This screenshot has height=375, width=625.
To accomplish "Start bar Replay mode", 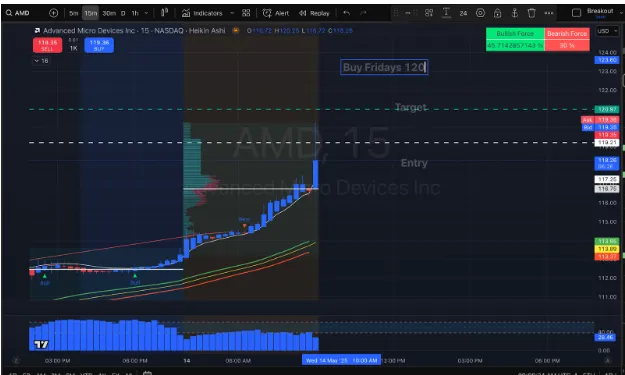I will [314, 13].
